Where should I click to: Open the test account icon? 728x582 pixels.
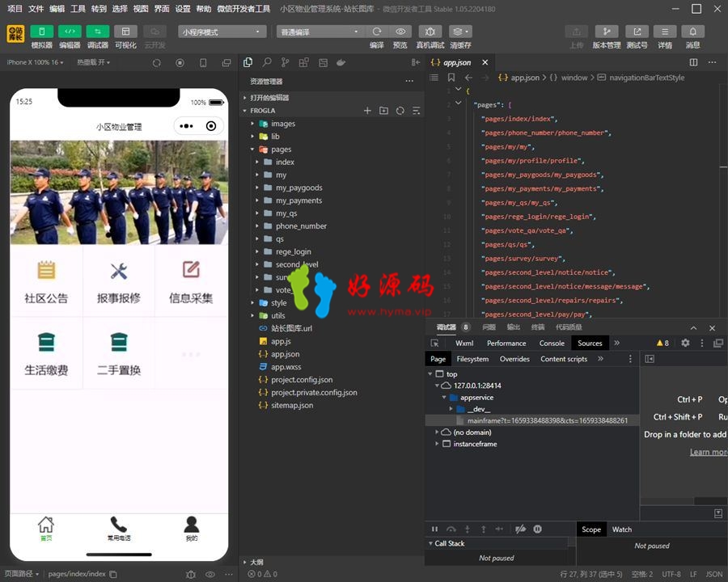(x=637, y=32)
